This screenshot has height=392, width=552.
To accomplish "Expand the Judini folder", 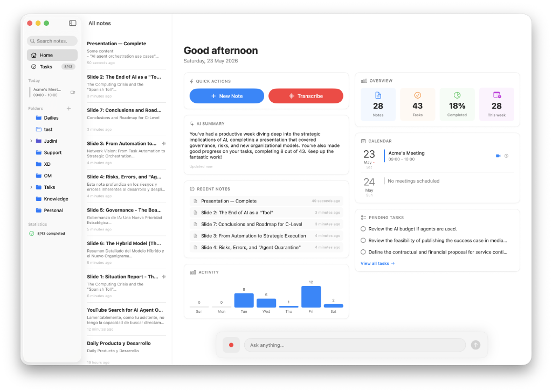I will click(x=31, y=141).
